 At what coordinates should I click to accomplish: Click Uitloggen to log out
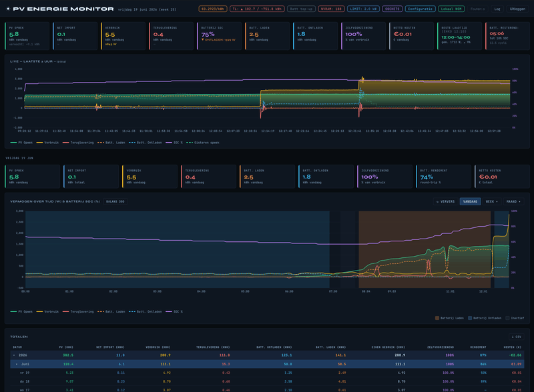[x=517, y=9]
